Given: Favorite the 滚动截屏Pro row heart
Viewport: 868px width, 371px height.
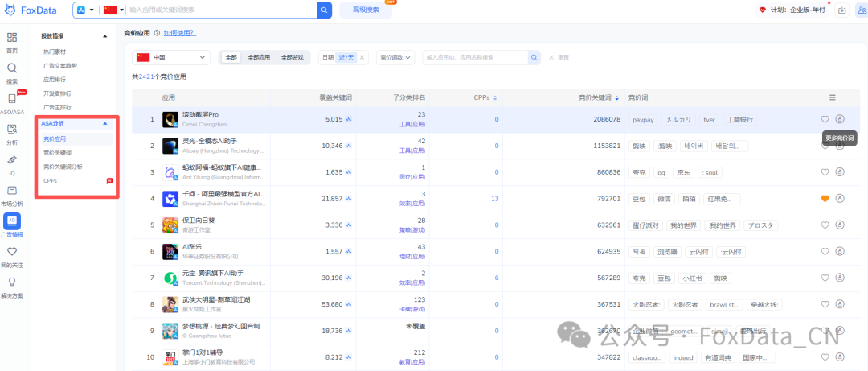Looking at the screenshot, I should [x=825, y=118].
